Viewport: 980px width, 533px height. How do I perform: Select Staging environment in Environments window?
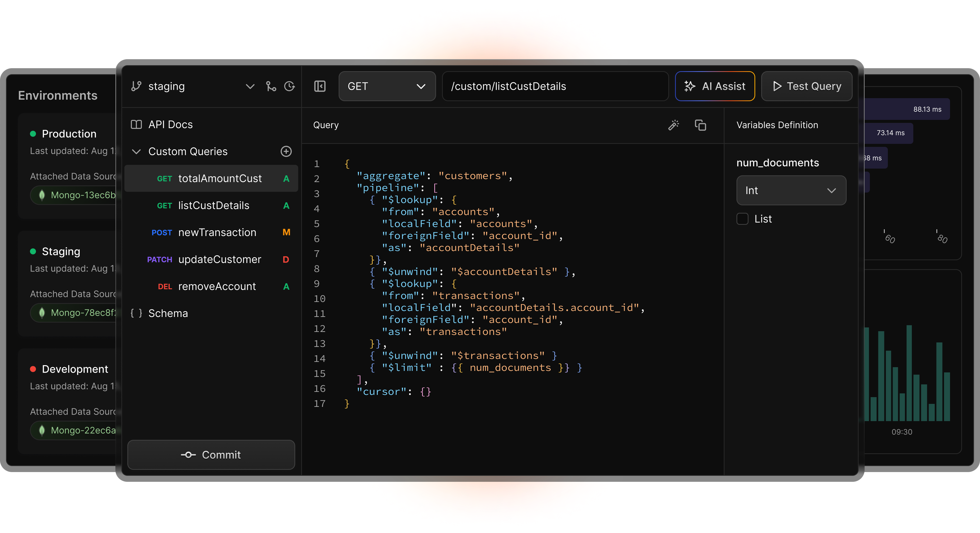click(x=61, y=252)
